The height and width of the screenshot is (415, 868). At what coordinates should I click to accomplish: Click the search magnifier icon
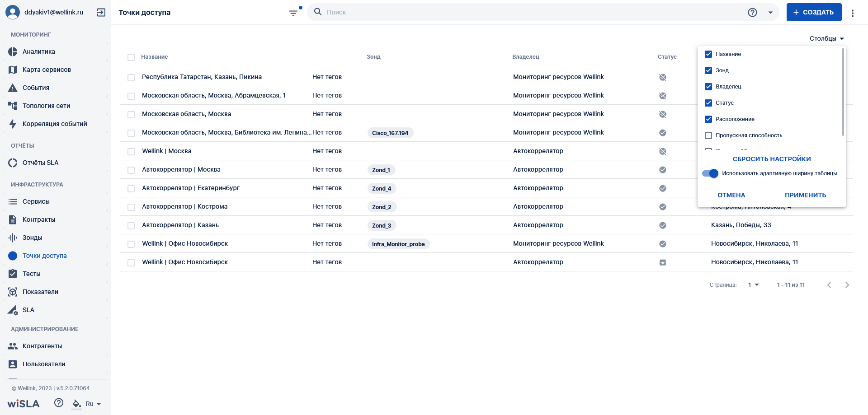(x=318, y=12)
